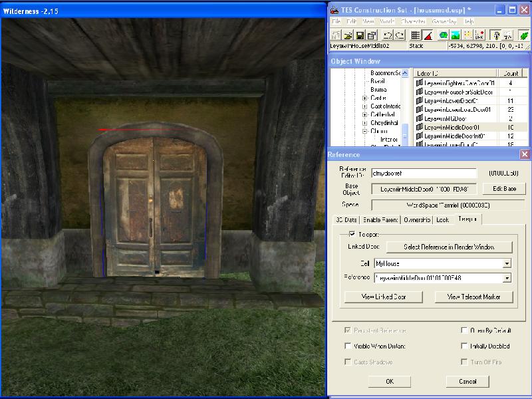Toggle the Persistent Reference checkbox
The width and height of the screenshot is (532, 399).
(x=347, y=330)
